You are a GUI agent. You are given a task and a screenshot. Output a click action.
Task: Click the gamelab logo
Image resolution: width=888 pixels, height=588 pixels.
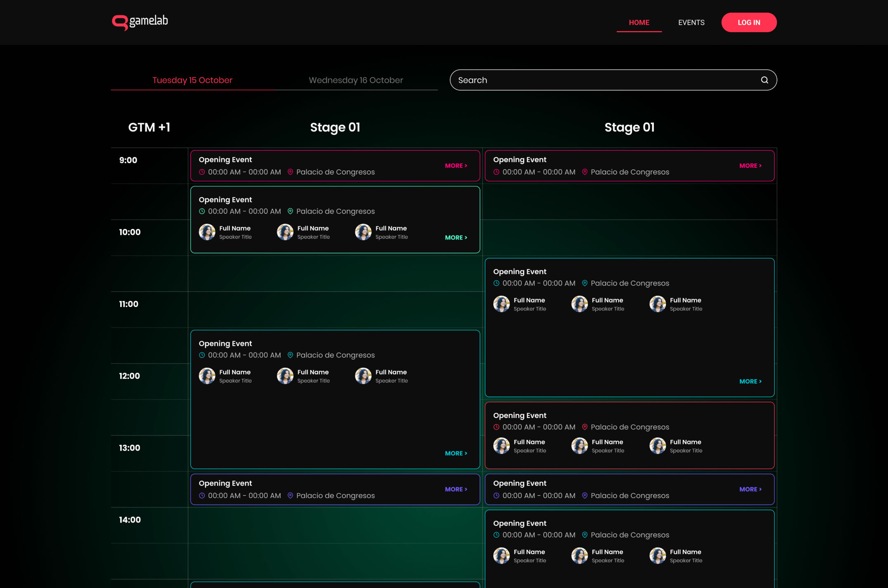click(140, 22)
